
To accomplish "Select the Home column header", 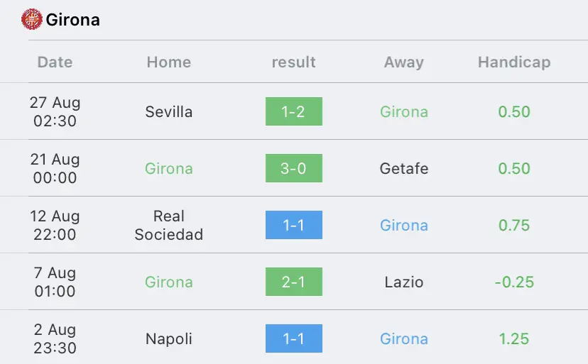I will pos(169,62).
